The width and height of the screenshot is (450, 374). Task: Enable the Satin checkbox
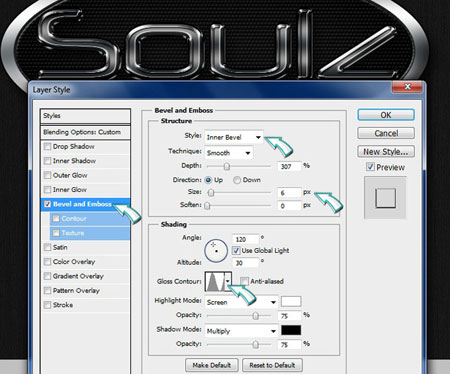(48, 247)
